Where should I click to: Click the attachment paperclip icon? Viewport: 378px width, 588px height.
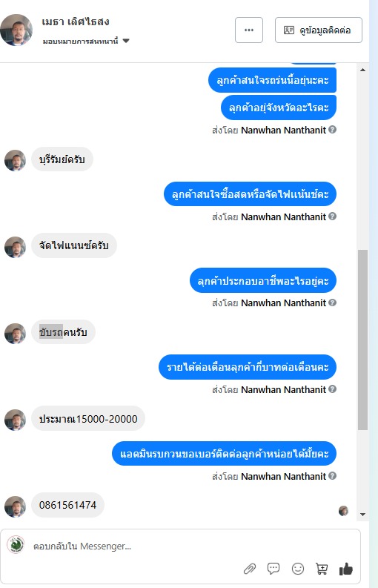pos(250,569)
